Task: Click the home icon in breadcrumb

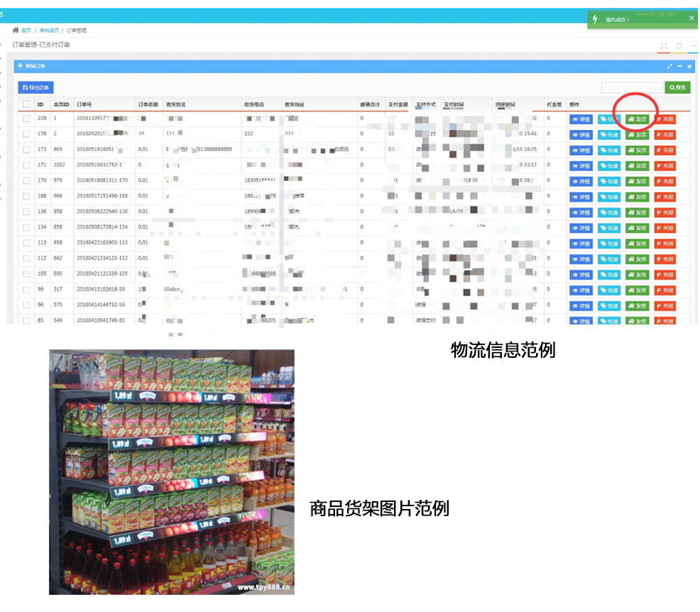Action: point(16,31)
